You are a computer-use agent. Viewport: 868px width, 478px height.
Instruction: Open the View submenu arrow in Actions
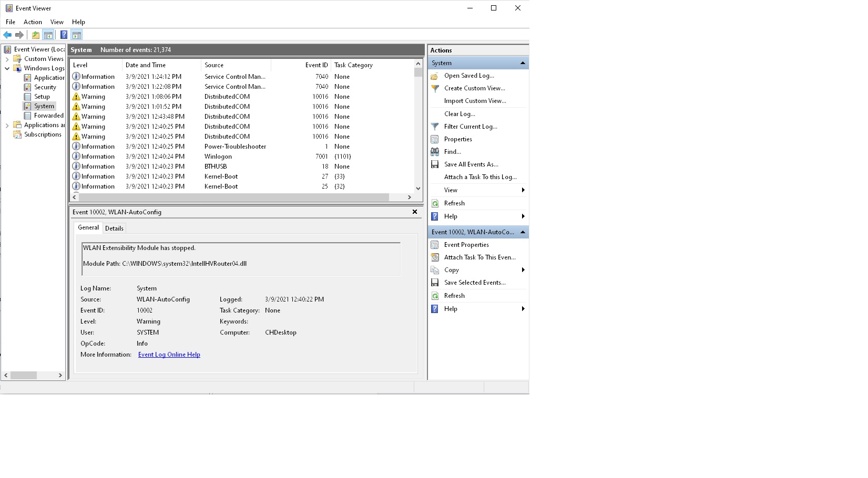(523, 190)
